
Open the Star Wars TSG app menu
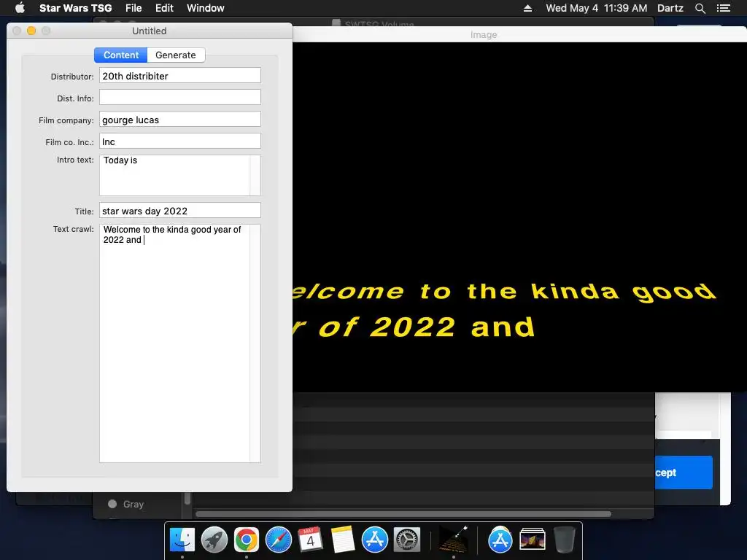click(x=75, y=8)
